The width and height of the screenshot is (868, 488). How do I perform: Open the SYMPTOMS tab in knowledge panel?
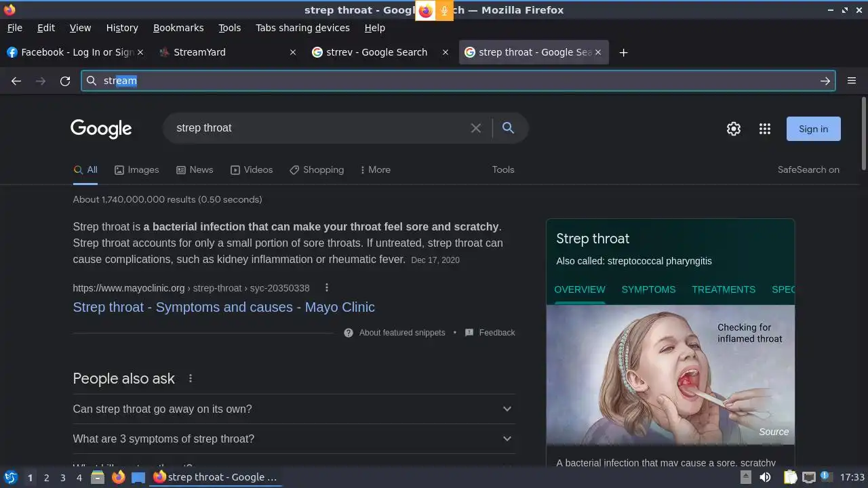click(x=648, y=289)
